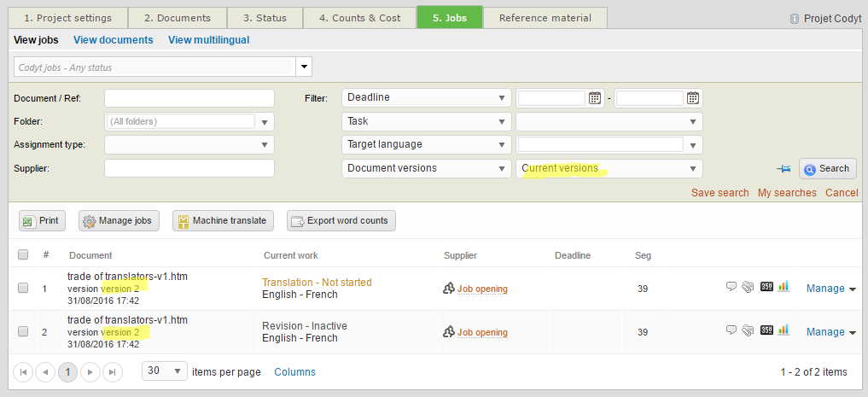Click the Save search link
868x397 pixels.
(719, 193)
